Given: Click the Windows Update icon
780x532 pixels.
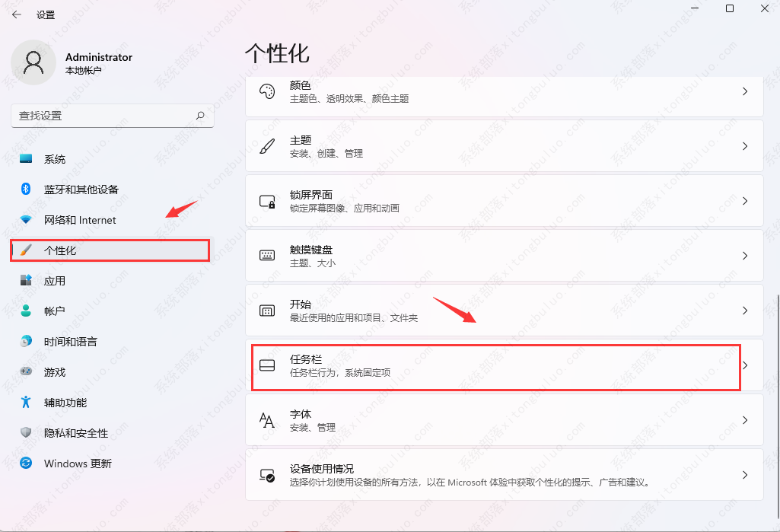Looking at the screenshot, I should click(26, 463).
